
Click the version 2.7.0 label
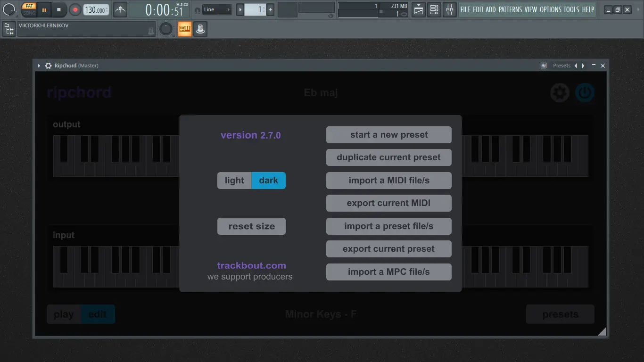pos(251,135)
